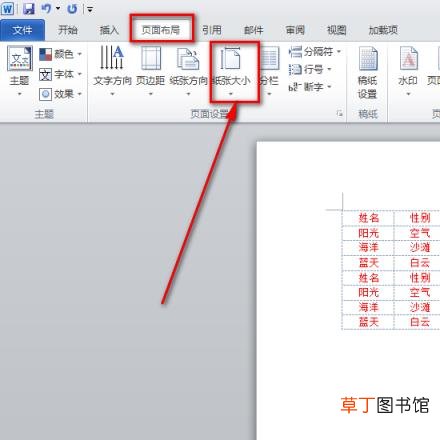
Task: Click table cell 白云 in fourth row
Action: (x=420, y=263)
